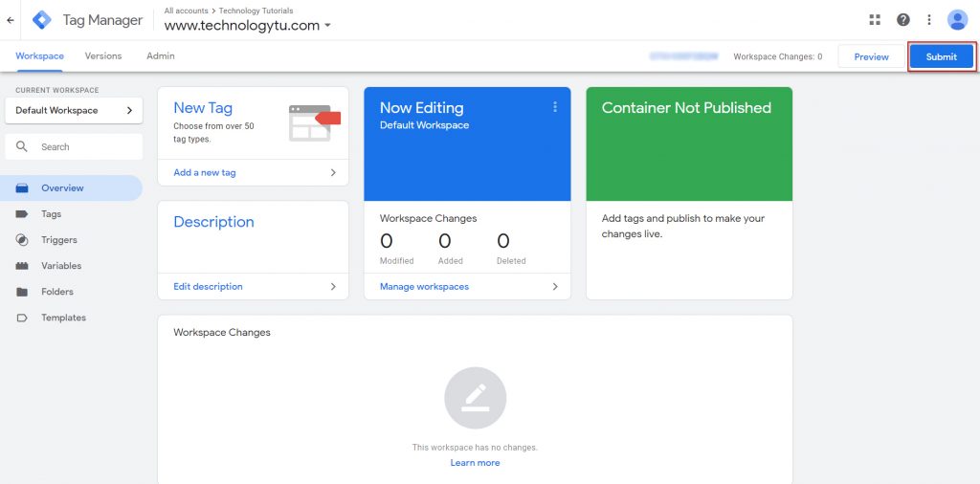This screenshot has height=484, width=980.
Task: Click the pencil icon in Workspace Changes
Action: [x=475, y=398]
